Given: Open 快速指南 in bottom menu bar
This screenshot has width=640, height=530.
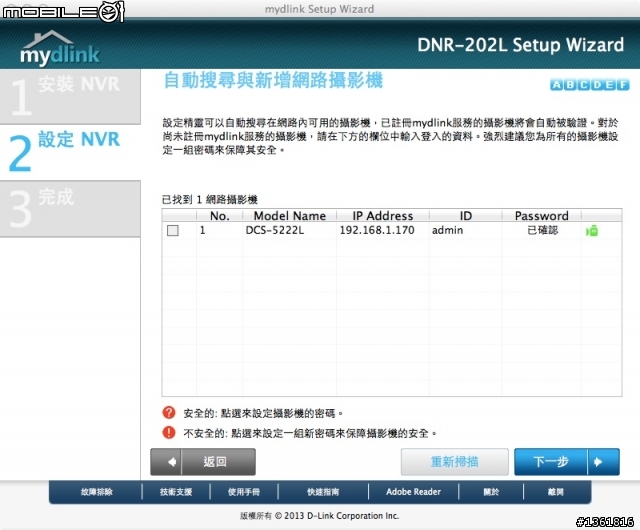Looking at the screenshot, I should pos(323,492).
